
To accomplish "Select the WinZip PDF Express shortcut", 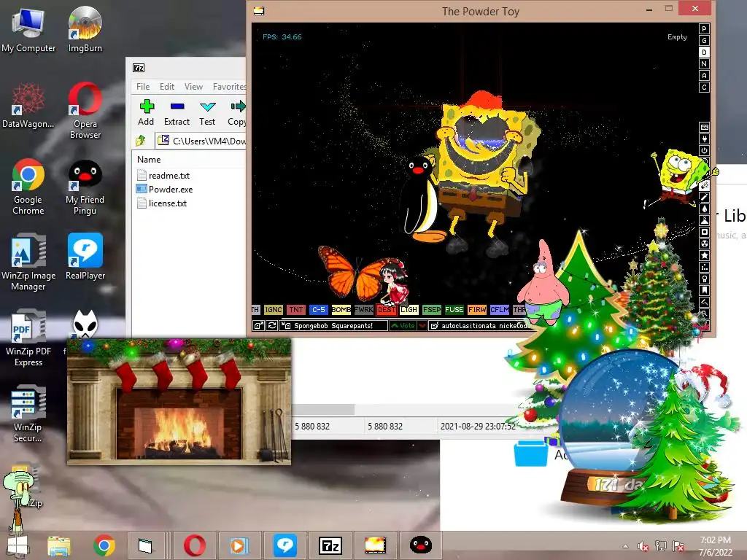I will point(28,338).
